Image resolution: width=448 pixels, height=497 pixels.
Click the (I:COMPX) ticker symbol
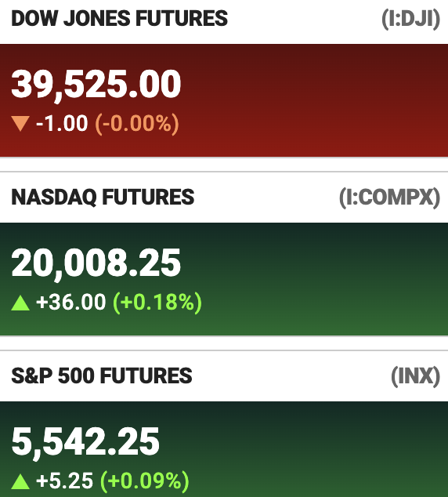click(x=389, y=198)
